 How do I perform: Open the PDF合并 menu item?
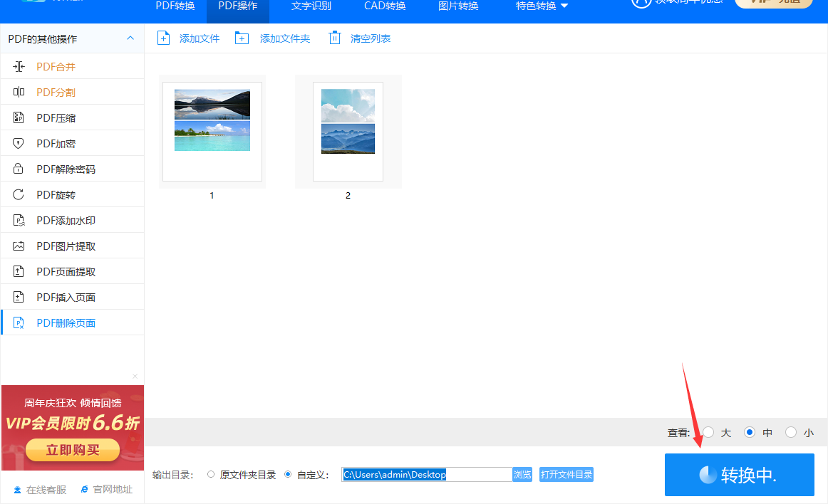click(x=73, y=66)
